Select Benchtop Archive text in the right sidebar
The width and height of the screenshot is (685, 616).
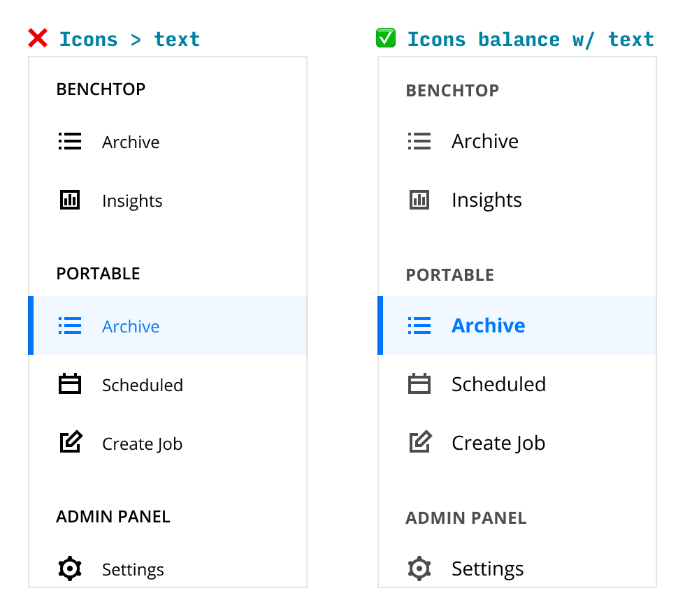click(x=485, y=142)
